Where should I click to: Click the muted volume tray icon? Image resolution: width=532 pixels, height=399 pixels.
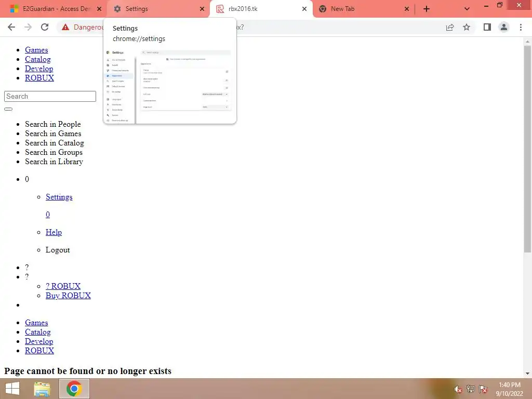click(x=458, y=389)
